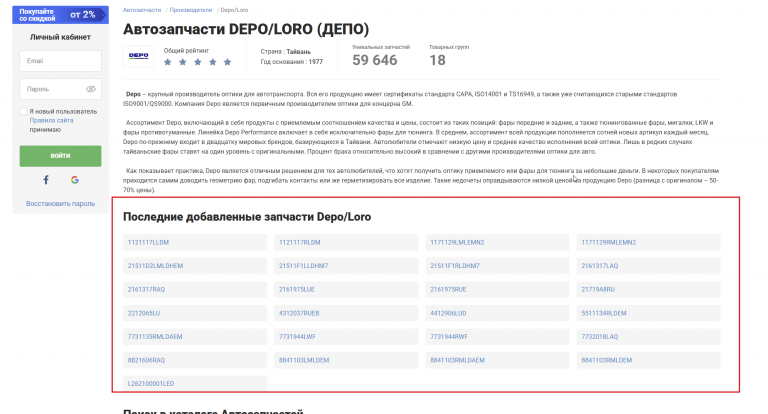Click the "Общий рейтинг" label
Image resolution: width=768 pixels, height=414 pixels.
(x=186, y=50)
